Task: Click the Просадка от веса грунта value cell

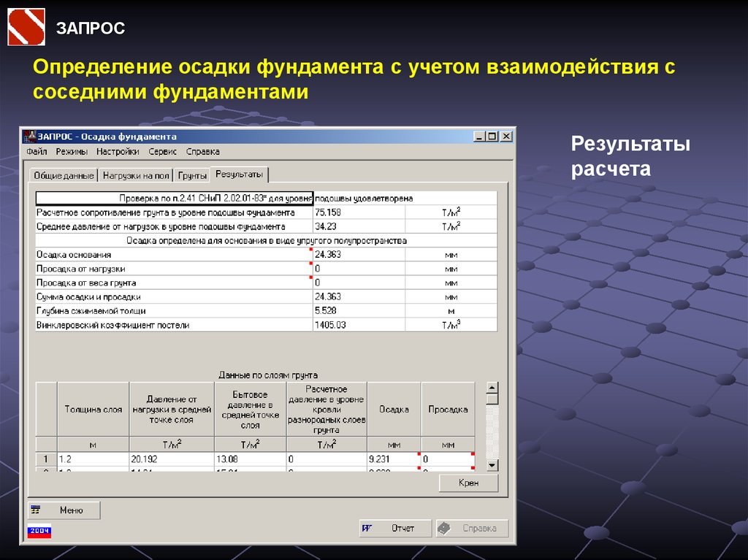Action: pos(359,283)
